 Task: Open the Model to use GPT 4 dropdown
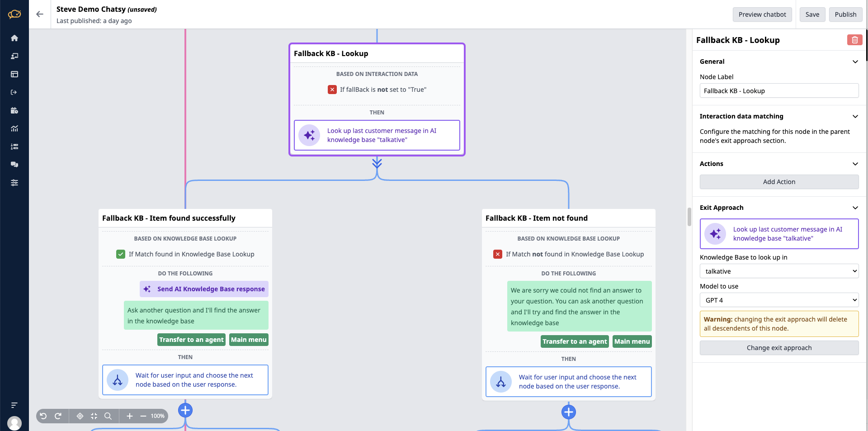coord(779,300)
